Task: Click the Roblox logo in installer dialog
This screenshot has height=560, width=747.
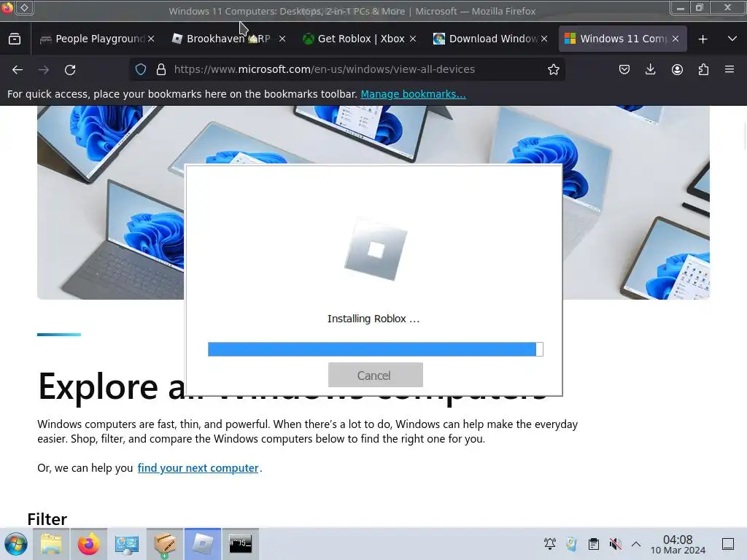Action: point(376,249)
